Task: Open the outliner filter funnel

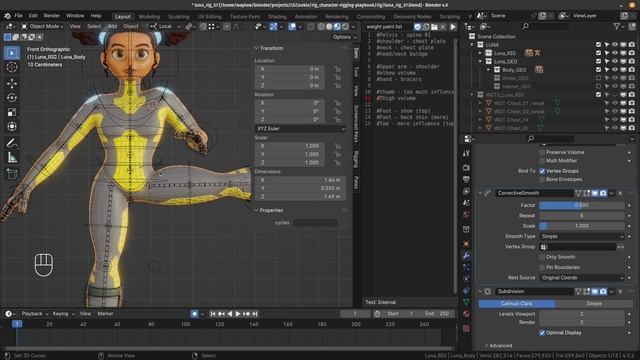Action: click(x=617, y=26)
